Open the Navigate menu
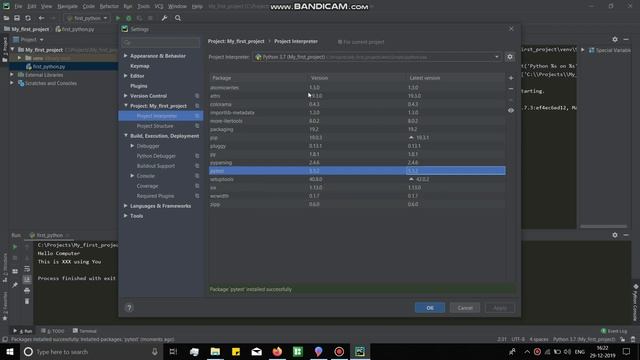This screenshot has height=360, width=640. tap(67, 7)
